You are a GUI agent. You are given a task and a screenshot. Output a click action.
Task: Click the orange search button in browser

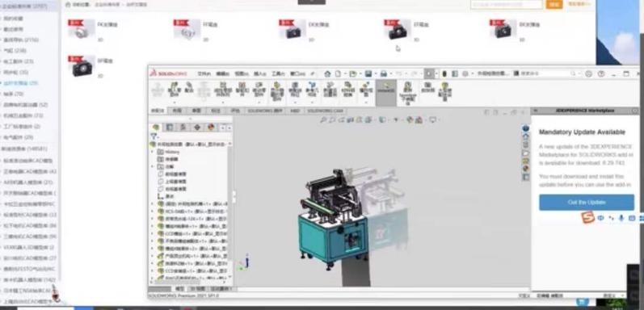click(x=554, y=4)
